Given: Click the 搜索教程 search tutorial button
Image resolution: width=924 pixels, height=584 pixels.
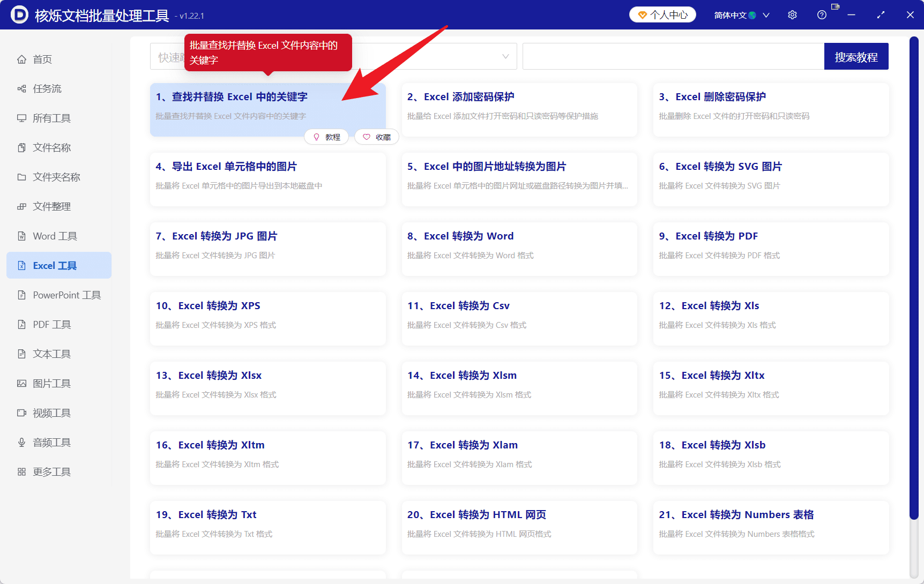Looking at the screenshot, I should coord(856,56).
